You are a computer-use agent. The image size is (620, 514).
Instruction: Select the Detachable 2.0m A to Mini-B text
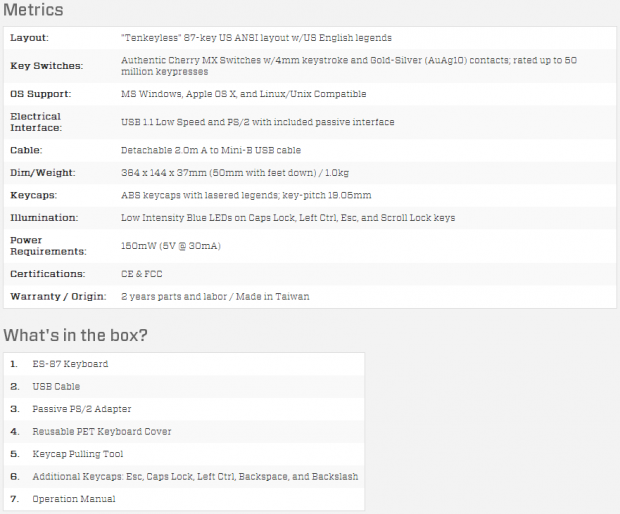click(x=211, y=150)
